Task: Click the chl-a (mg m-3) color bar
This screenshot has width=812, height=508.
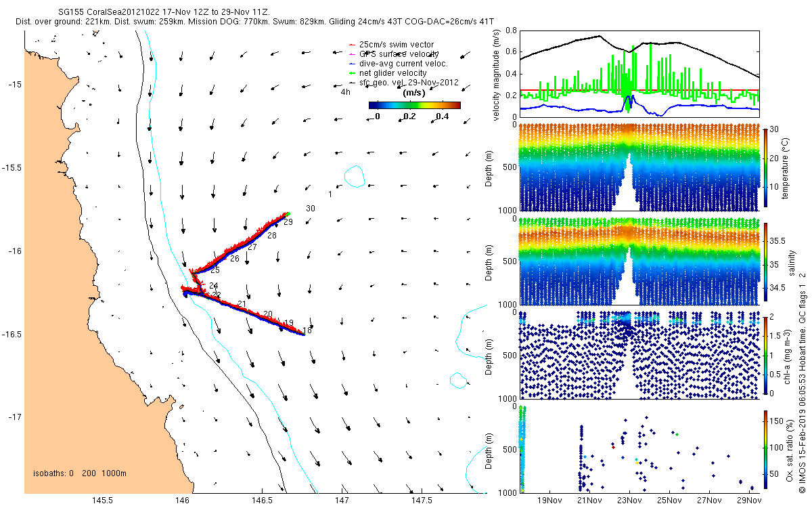Action: pos(766,355)
